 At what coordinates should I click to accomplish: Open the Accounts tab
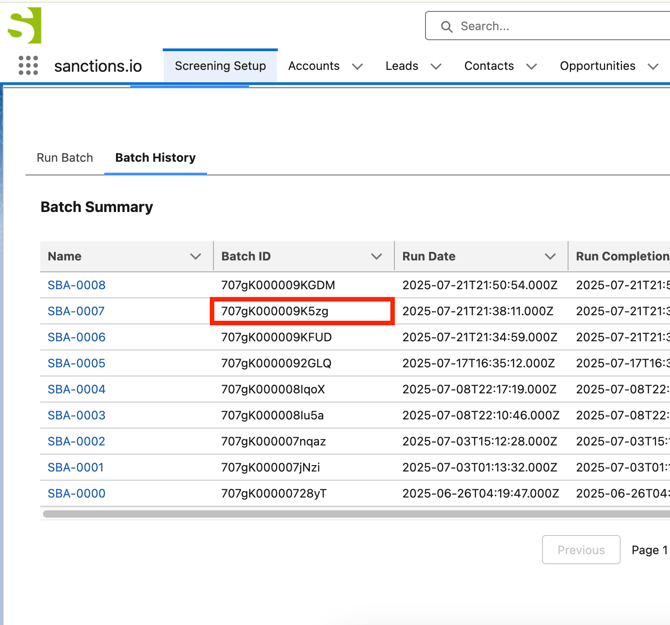[x=314, y=66]
